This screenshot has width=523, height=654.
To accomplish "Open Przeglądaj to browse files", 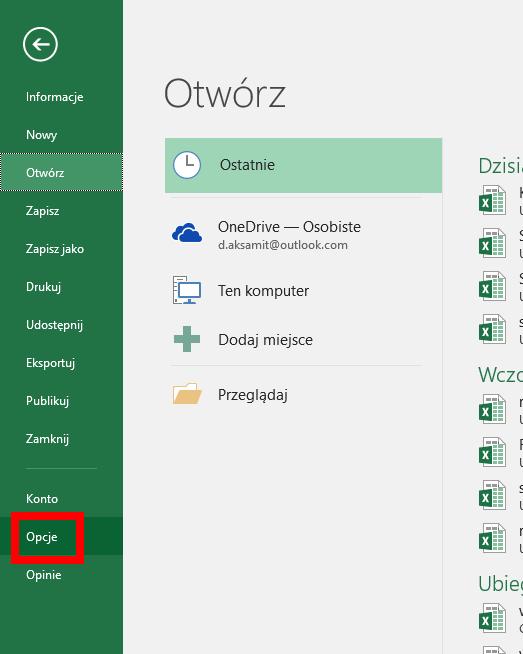I will 253,395.
